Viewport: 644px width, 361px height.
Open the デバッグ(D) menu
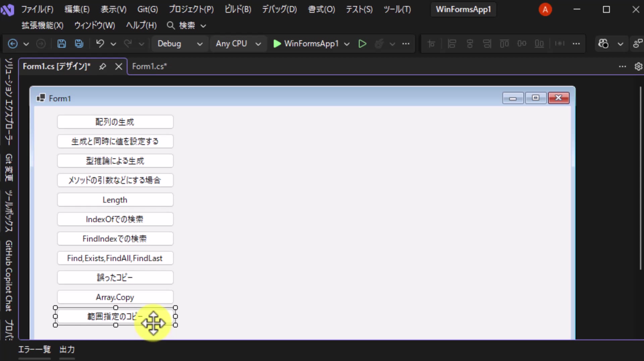point(279,9)
